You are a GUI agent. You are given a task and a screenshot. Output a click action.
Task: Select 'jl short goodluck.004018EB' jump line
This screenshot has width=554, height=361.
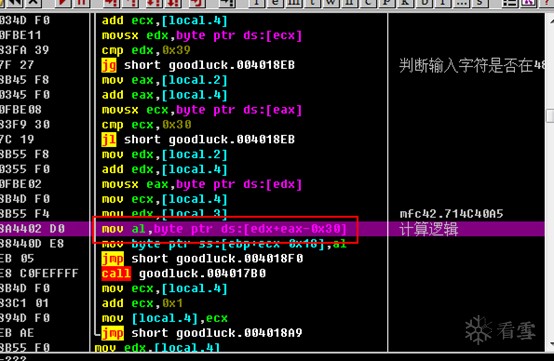[198, 140]
